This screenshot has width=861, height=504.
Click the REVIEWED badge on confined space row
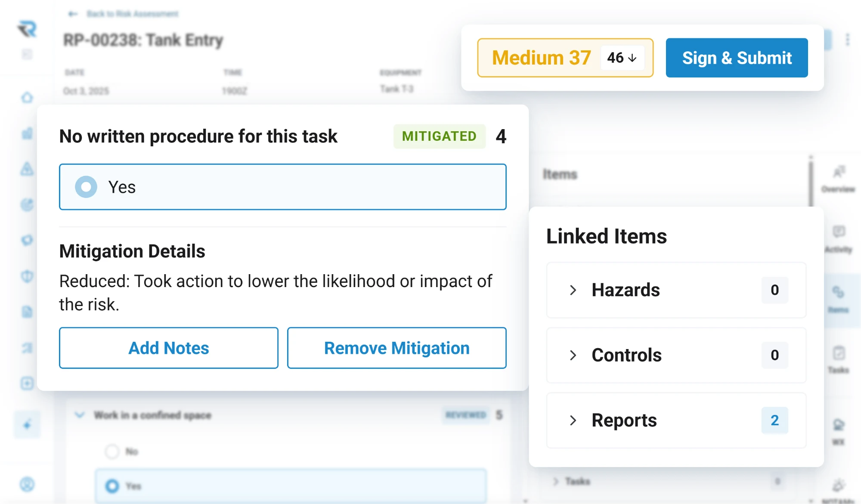tap(466, 415)
